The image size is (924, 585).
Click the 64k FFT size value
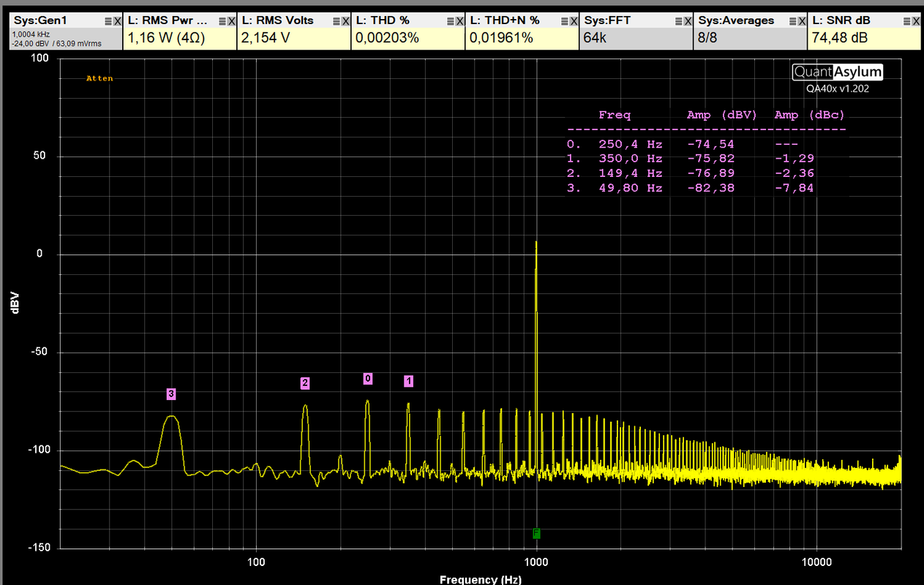point(594,37)
